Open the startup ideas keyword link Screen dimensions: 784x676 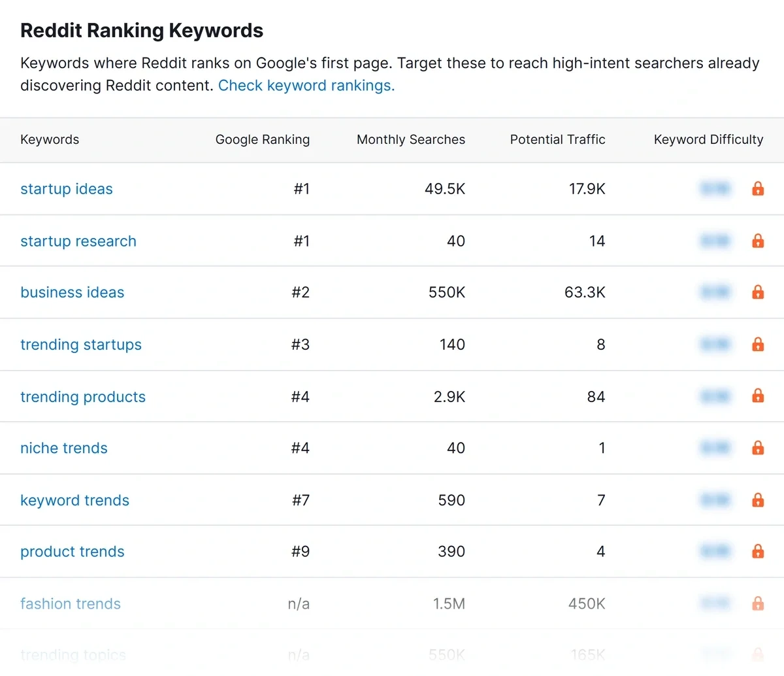tap(67, 189)
